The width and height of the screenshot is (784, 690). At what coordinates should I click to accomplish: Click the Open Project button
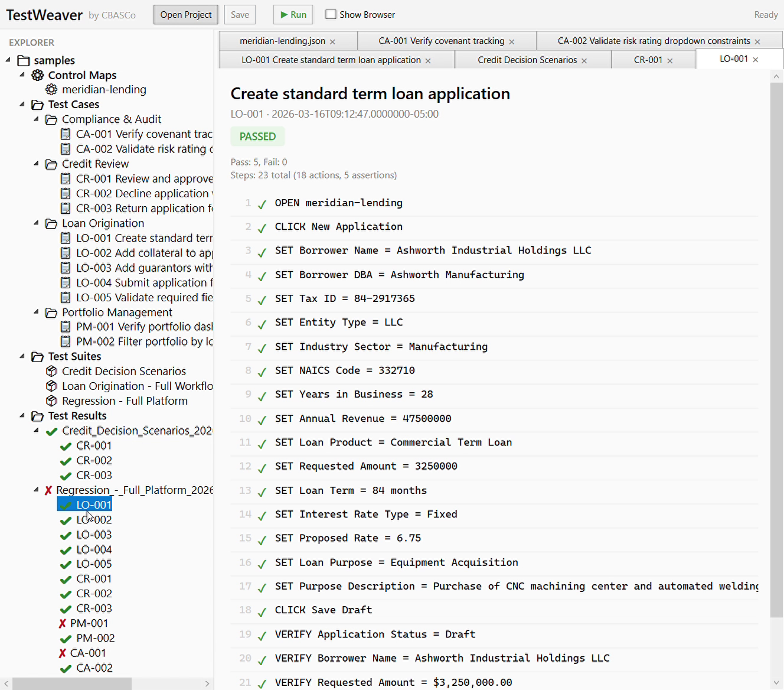(x=185, y=14)
